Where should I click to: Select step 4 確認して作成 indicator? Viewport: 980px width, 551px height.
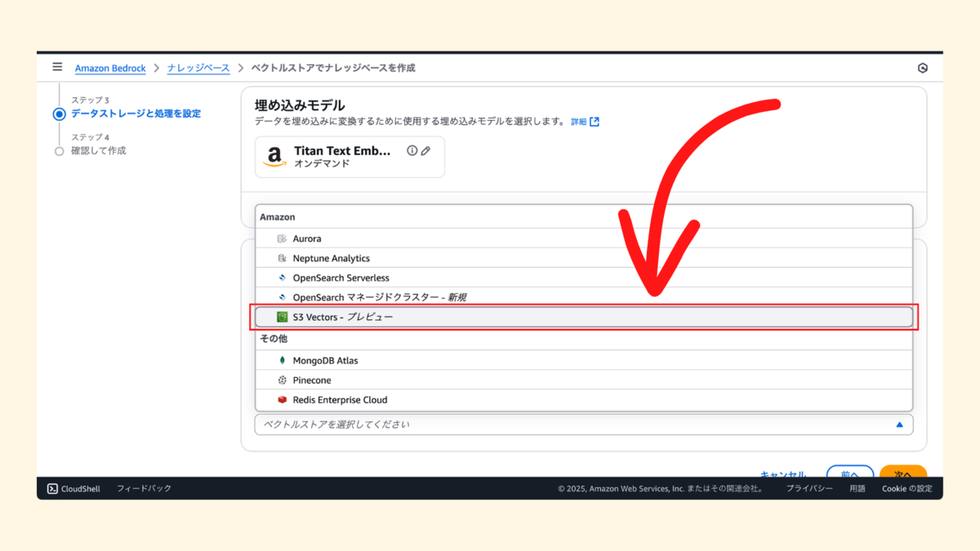click(59, 151)
